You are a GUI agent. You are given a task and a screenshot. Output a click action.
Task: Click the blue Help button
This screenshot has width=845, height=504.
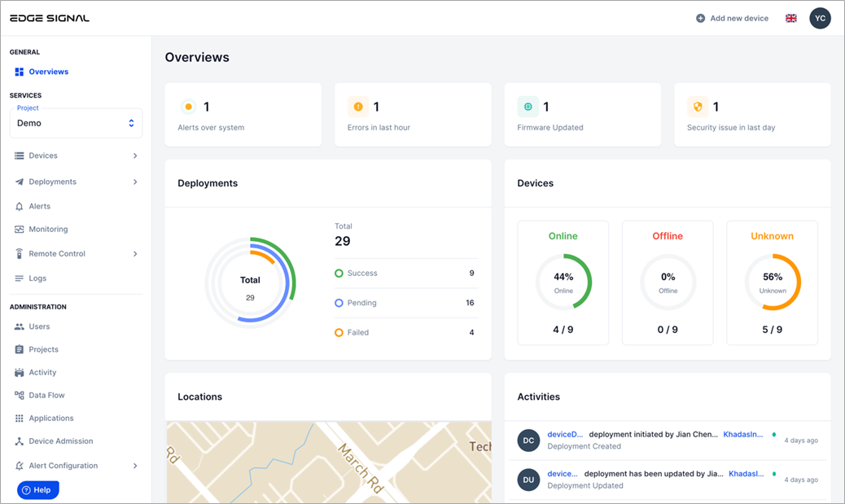38,490
